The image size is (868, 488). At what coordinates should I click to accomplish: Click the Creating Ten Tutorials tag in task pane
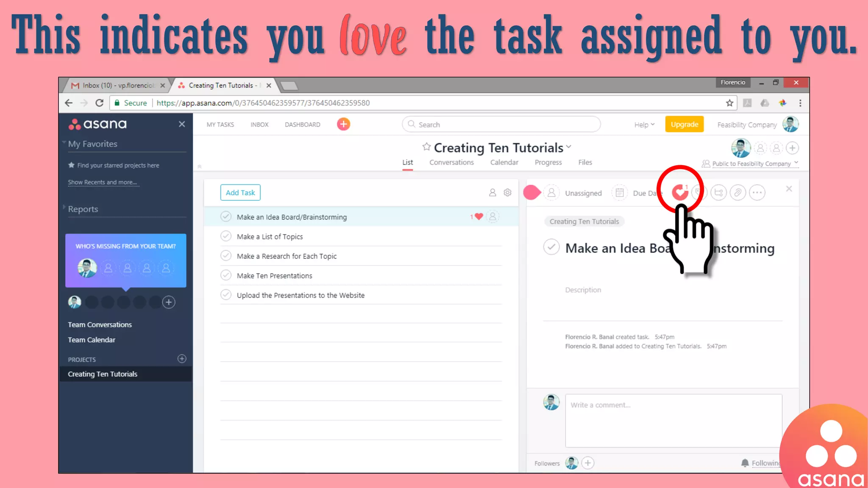pos(584,222)
